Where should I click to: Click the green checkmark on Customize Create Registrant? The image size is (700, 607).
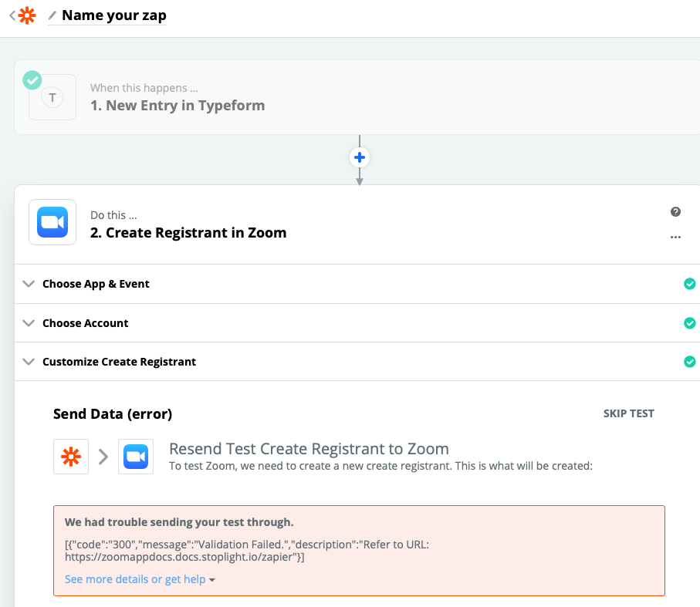coord(690,362)
